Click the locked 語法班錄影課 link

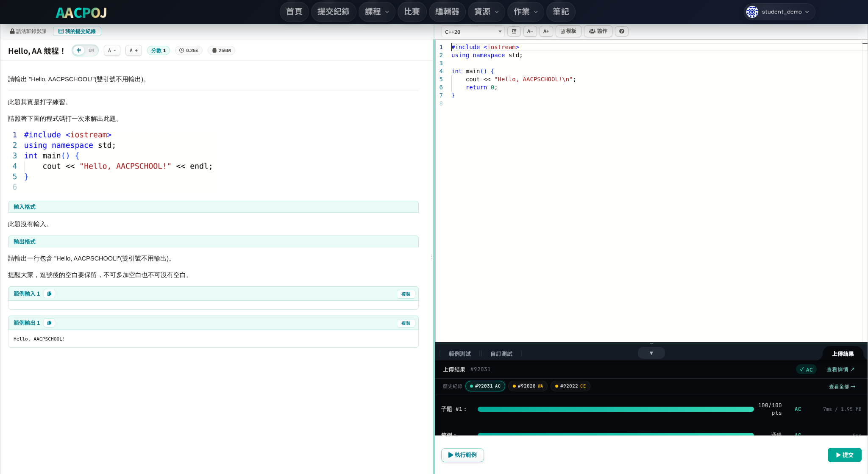pos(28,31)
